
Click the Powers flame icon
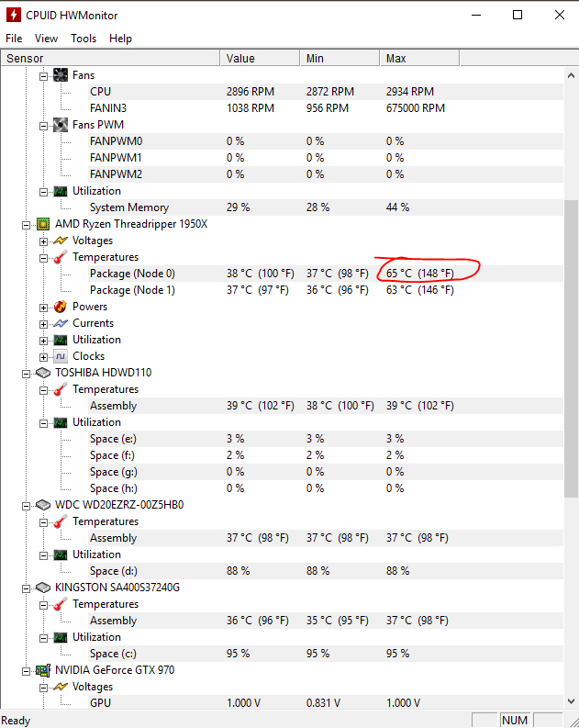click(61, 307)
